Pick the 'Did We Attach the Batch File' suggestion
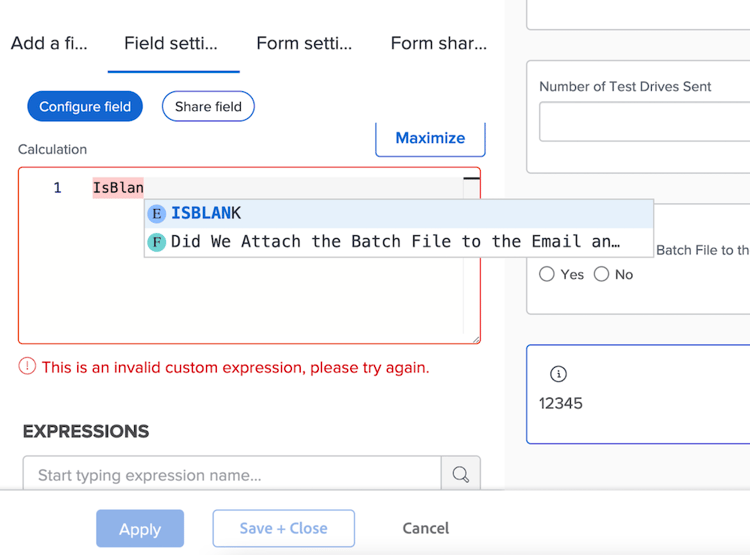Screen dimensions: 750x555 point(395,242)
